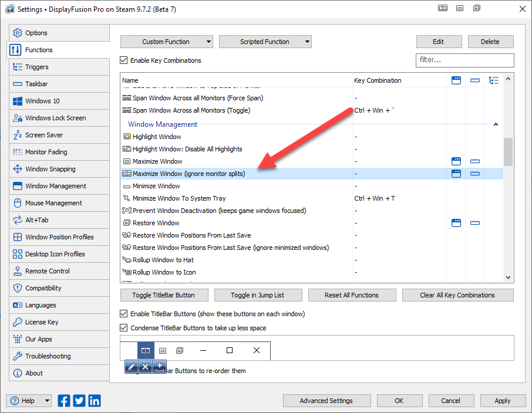
Task: Open the LinkedIn link icon
Action: (94, 401)
